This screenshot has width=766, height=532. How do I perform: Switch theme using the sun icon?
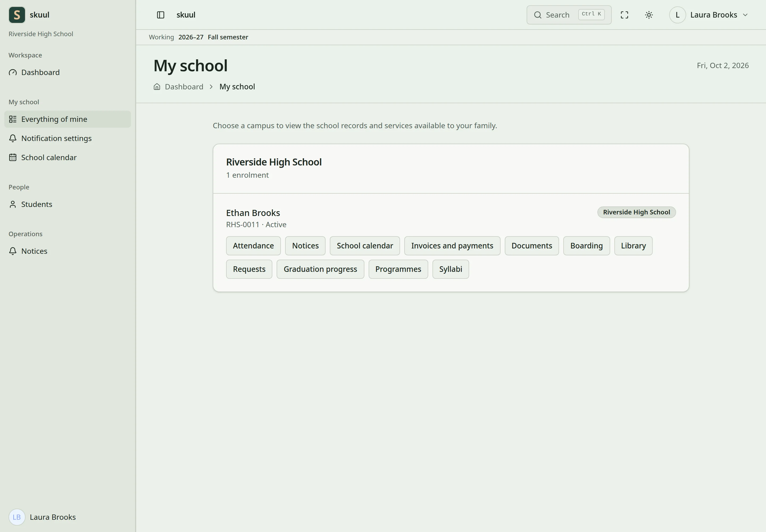[649, 15]
